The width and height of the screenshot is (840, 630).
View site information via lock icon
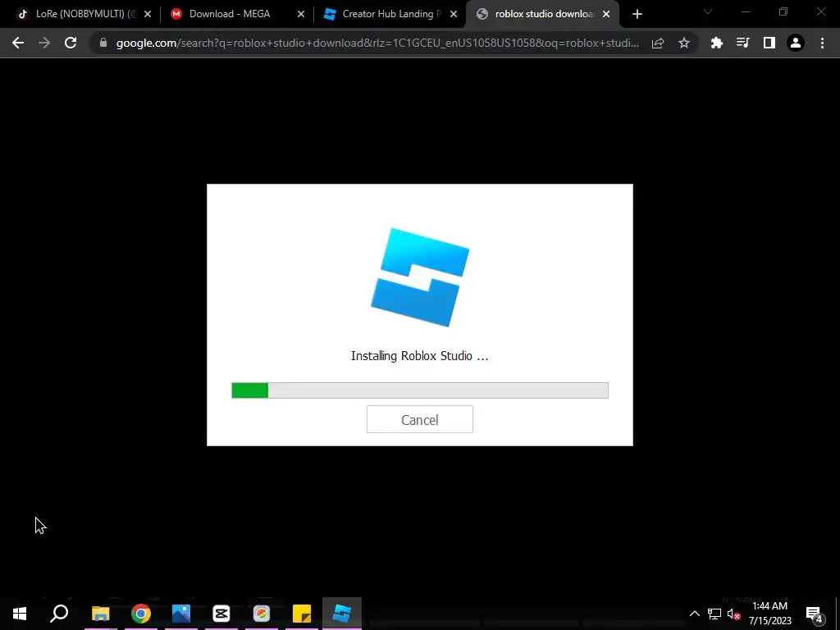click(x=103, y=43)
